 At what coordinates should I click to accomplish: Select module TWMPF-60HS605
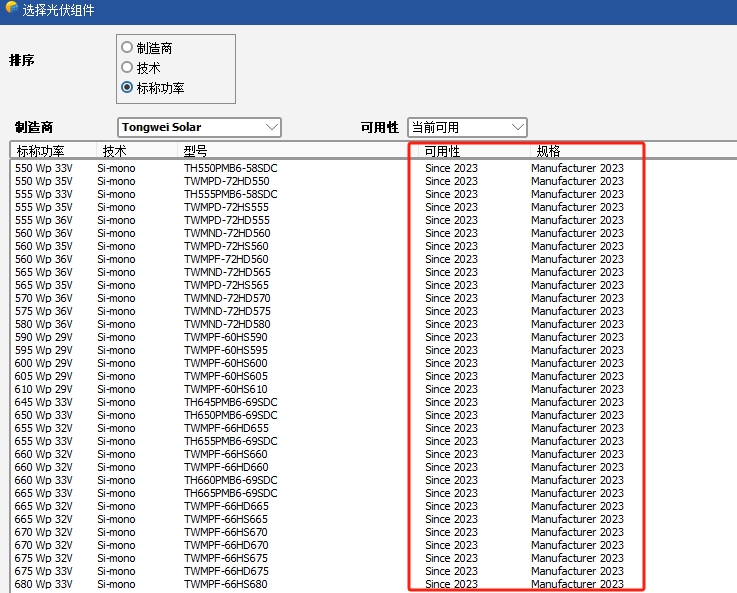click(x=226, y=376)
